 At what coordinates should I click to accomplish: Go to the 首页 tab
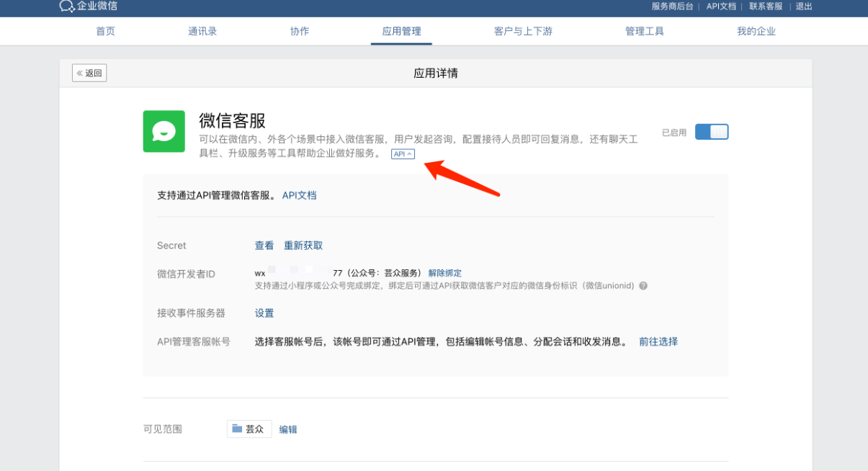coord(105,31)
